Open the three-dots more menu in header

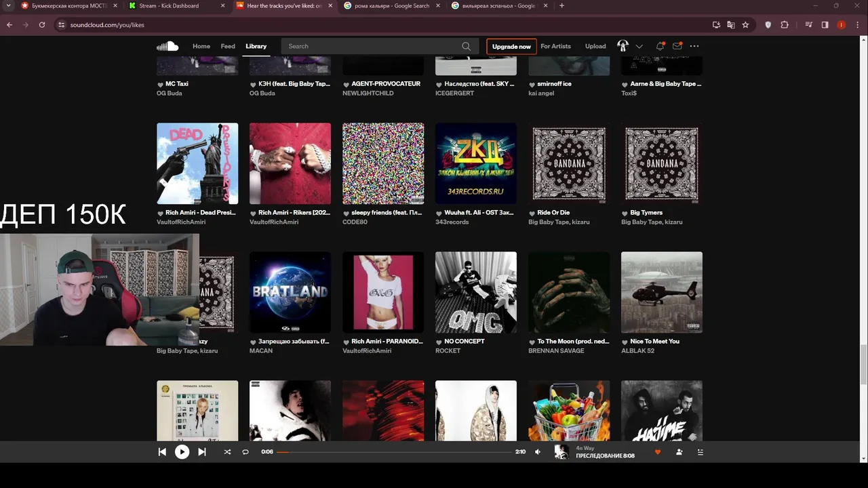point(694,46)
